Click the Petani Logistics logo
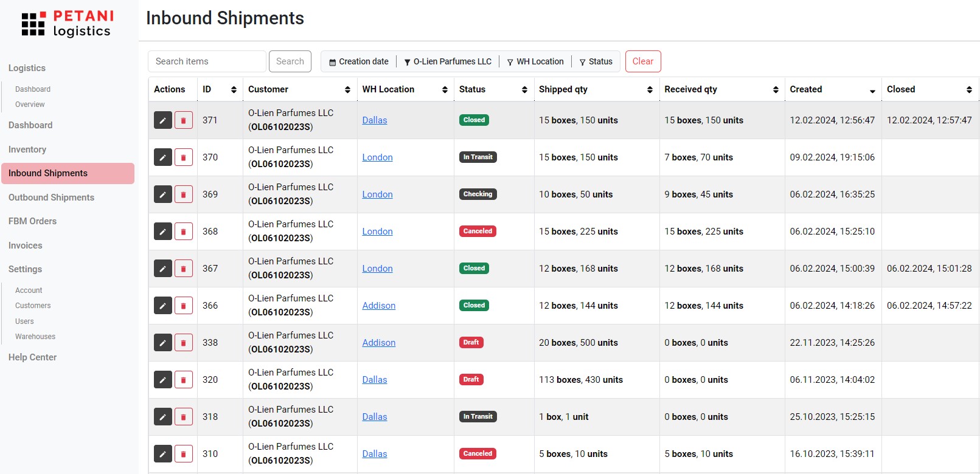Screen dimensions: 980x474 click(68, 24)
